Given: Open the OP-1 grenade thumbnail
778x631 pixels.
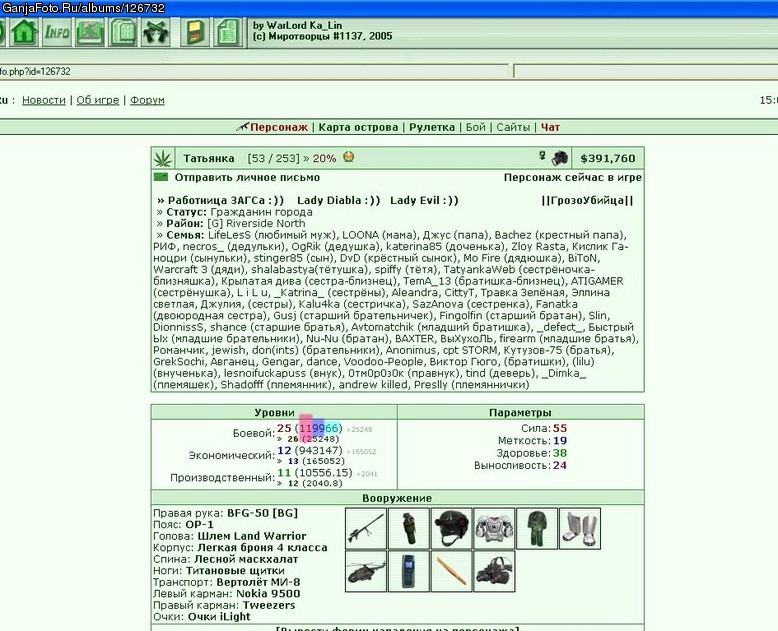Looking at the screenshot, I should tap(408, 528).
